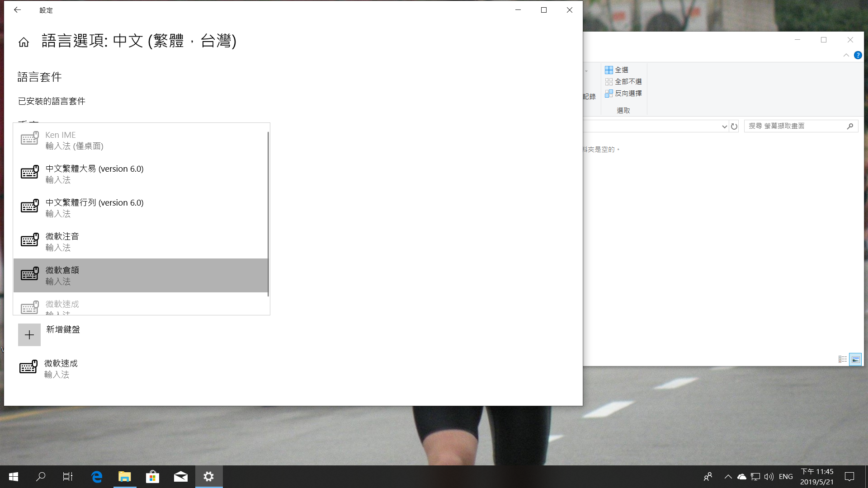Click the Home icon in Settings
This screenshot has width=868, height=488.
pyautogui.click(x=24, y=42)
